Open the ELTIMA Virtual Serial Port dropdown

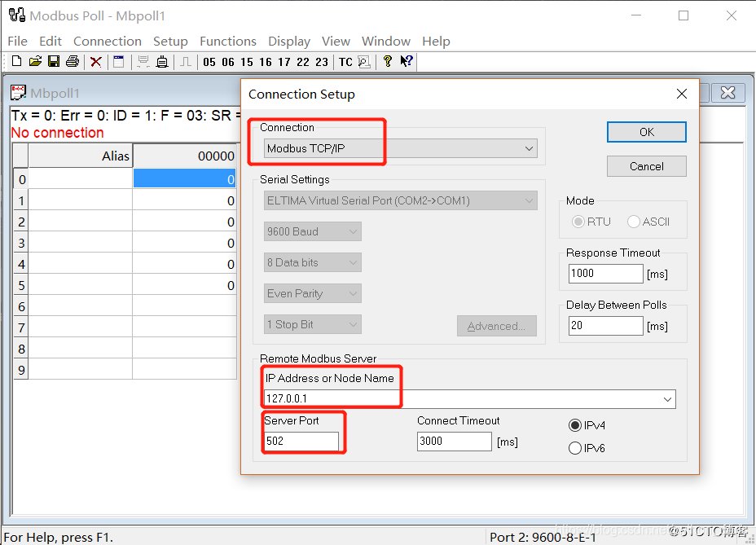(x=401, y=200)
